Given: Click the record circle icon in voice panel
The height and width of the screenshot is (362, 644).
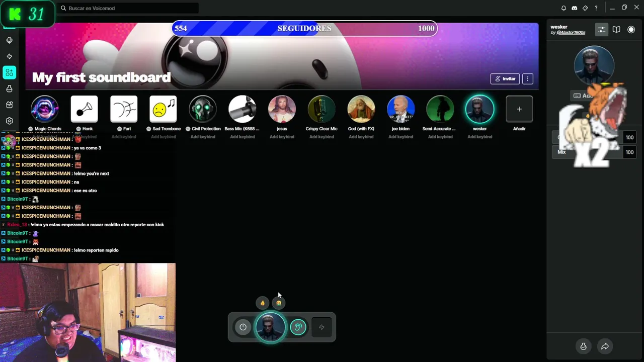Looking at the screenshot, I should (x=631, y=30).
